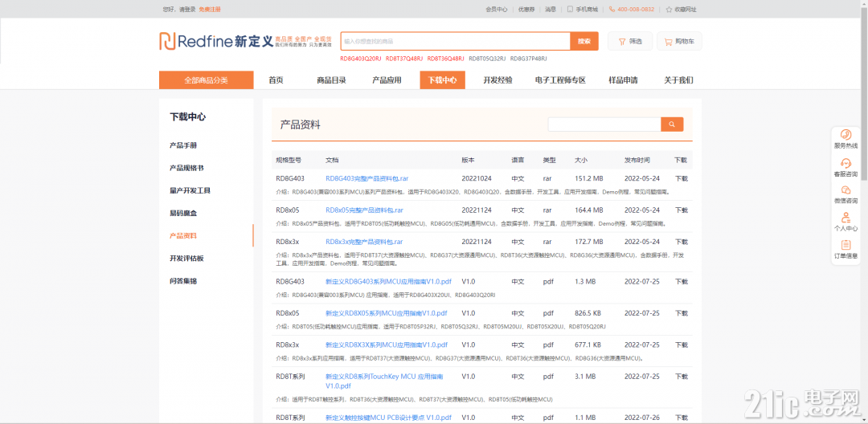
Task: Click 下载 for the 826.5 KB pdf
Action: coord(681,313)
